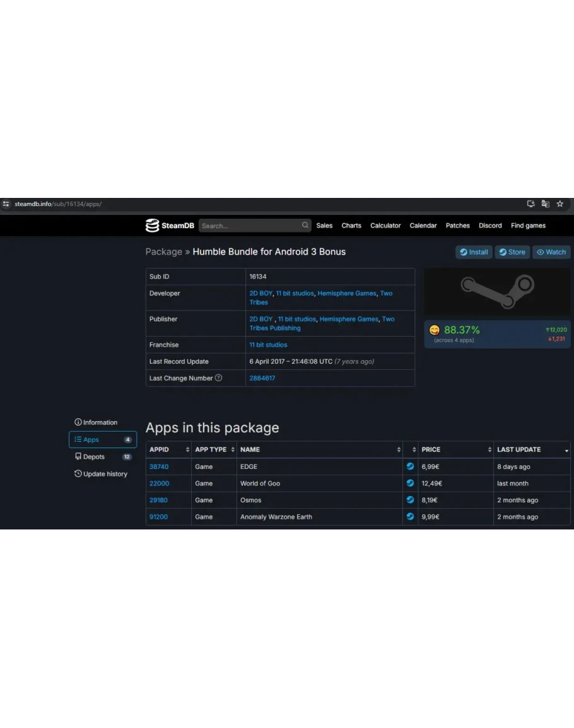The width and height of the screenshot is (574, 728).
Task: Open app ID 29180 link
Action: (x=158, y=500)
